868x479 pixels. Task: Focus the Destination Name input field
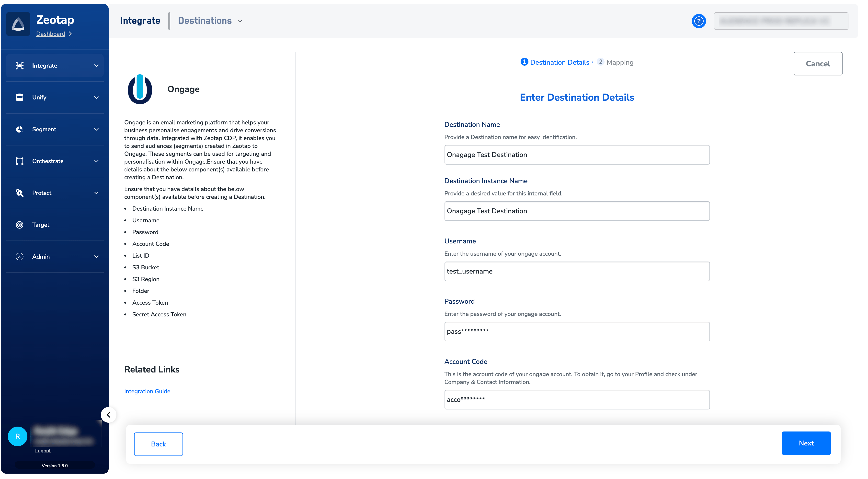point(577,155)
